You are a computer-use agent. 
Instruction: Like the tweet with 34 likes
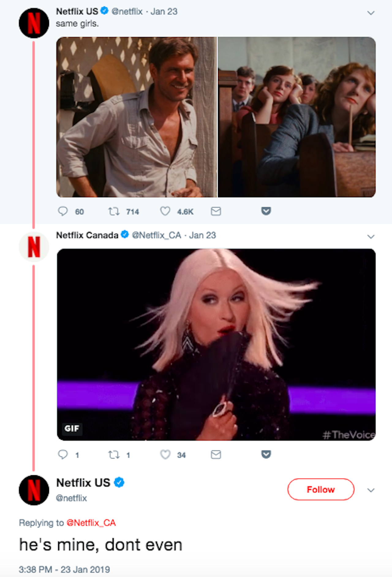[165, 454]
